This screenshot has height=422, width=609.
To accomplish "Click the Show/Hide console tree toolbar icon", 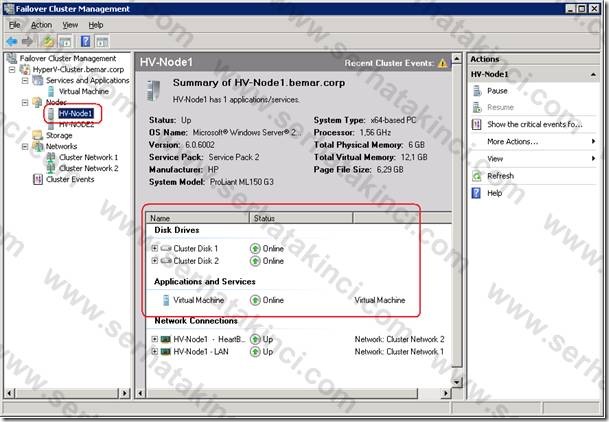I will pos(65,41).
